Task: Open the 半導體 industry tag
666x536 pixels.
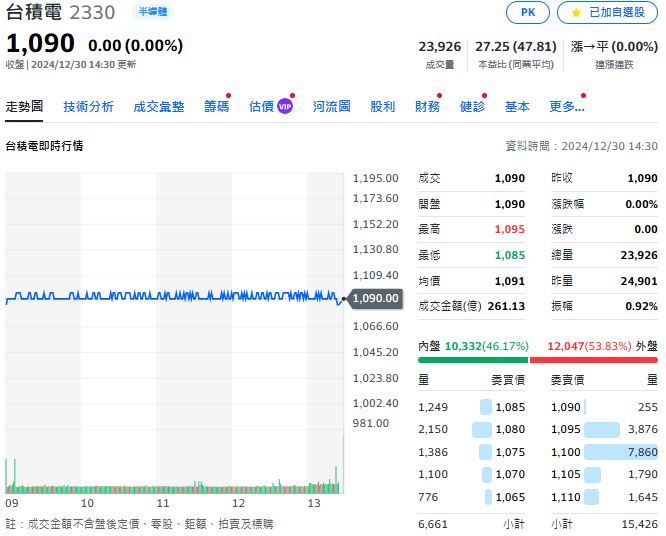Action: [x=152, y=12]
